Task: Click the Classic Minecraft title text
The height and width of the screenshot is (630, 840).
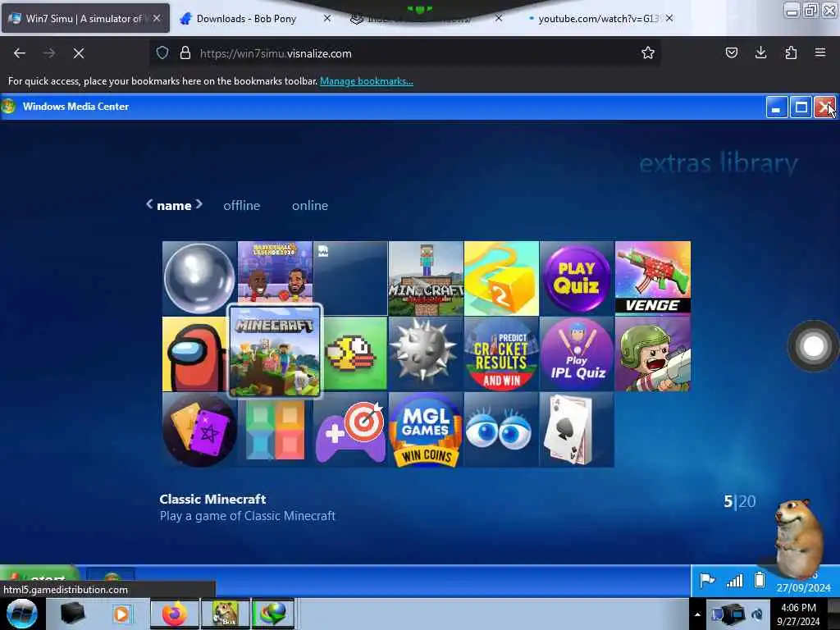Action: tap(212, 500)
